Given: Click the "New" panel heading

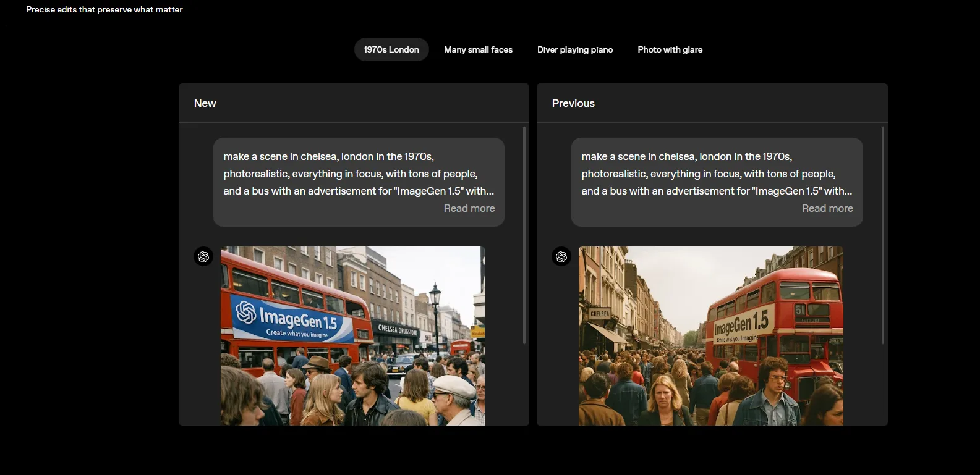Looking at the screenshot, I should 205,103.
